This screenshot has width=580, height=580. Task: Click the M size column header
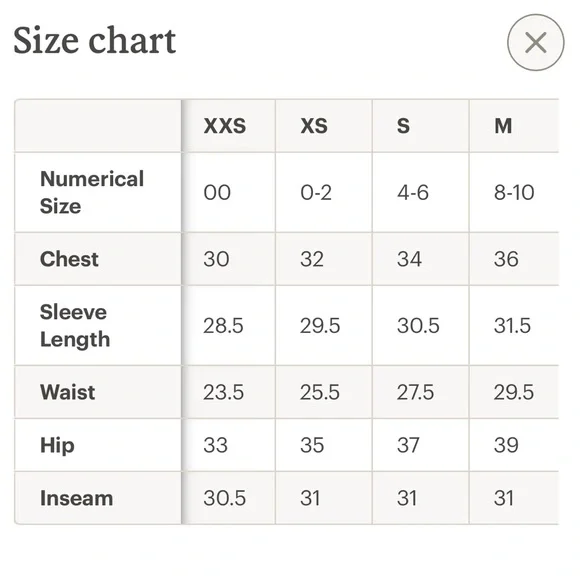(503, 126)
